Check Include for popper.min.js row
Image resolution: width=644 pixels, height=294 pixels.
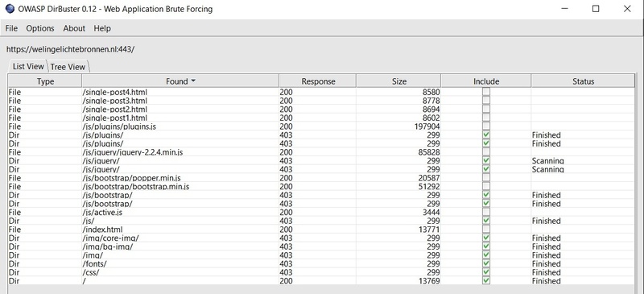(486, 178)
